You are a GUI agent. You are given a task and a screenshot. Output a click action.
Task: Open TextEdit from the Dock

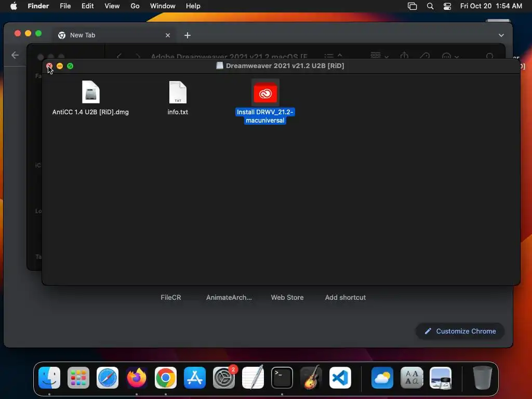[253, 377]
